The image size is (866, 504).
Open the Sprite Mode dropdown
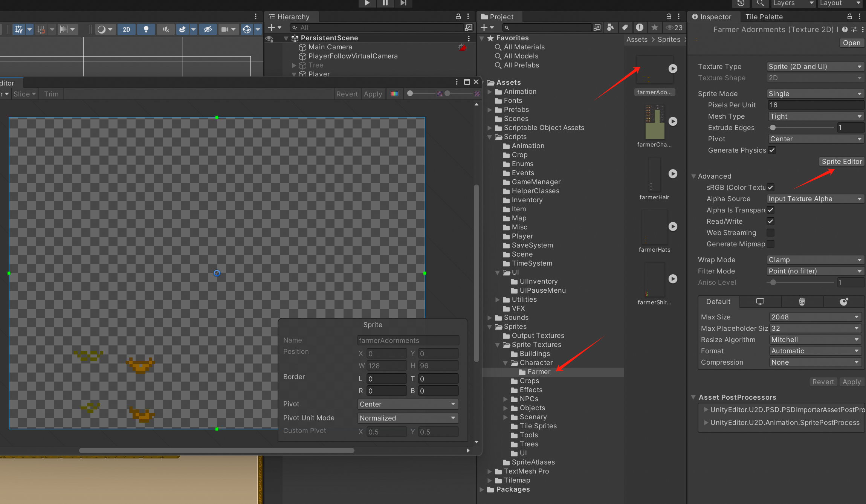pyautogui.click(x=815, y=94)
